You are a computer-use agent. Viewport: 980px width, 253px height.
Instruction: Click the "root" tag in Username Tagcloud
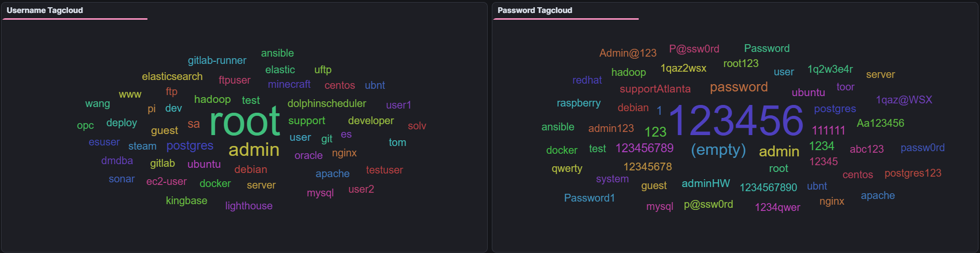[x=245, y=123]
